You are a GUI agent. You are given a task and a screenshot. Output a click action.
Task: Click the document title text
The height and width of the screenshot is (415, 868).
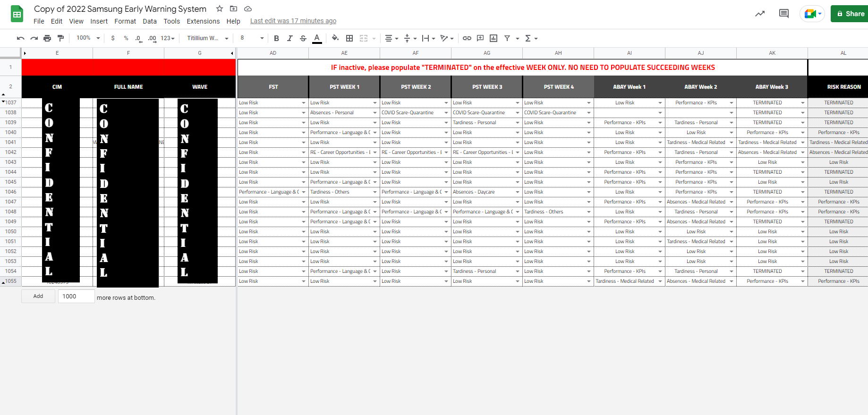120,9
